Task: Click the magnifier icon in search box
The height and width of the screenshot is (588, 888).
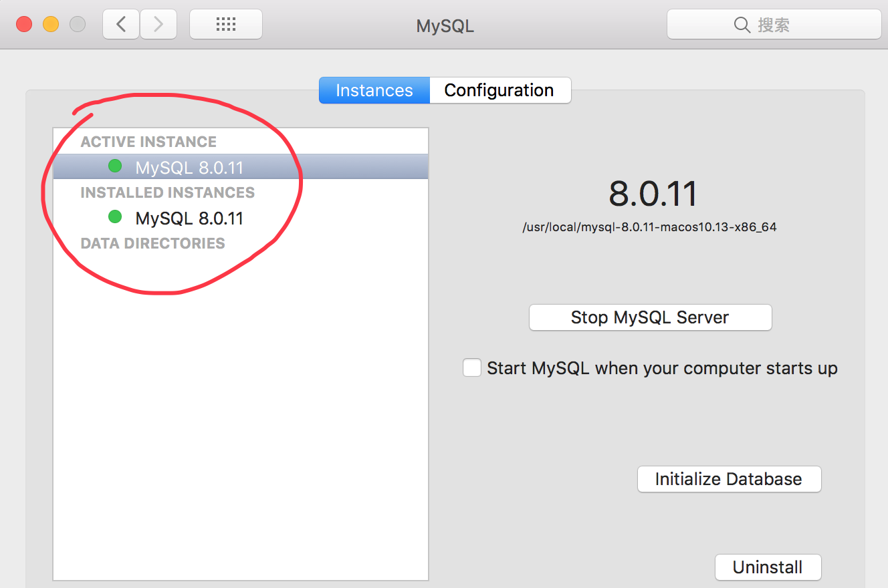Action: (x=742, y=25)
